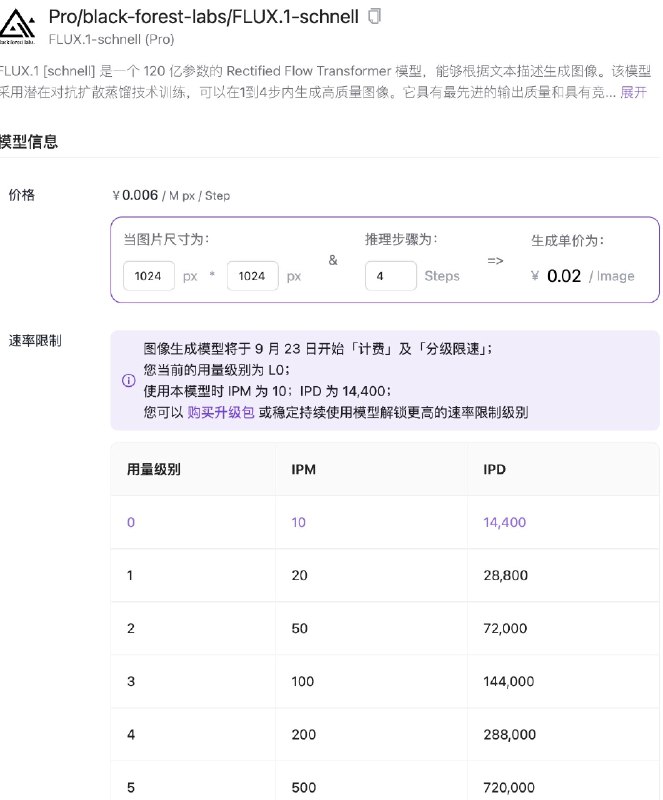Click the info icon in rate limit notice
The height and width of the screenshot is (800, 663).
point(129,380)
